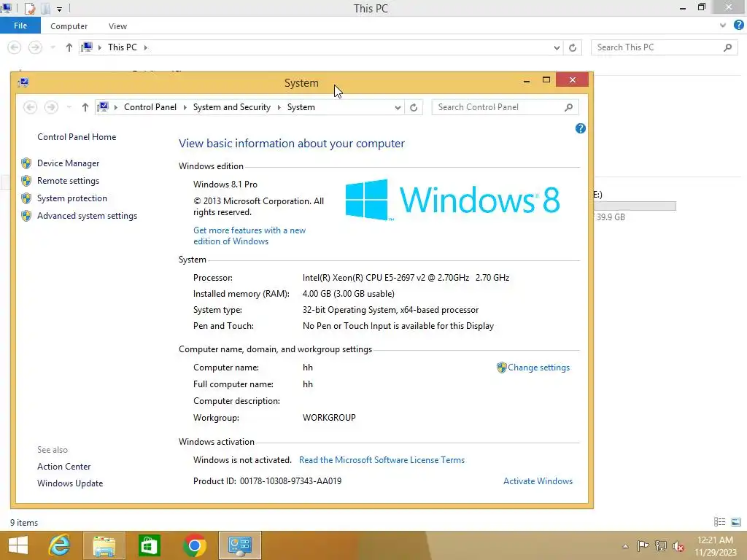Viewport: 747px width, 560px height.
Task: Read the Microsoft Software License Terms
Action: pos(382,460)
